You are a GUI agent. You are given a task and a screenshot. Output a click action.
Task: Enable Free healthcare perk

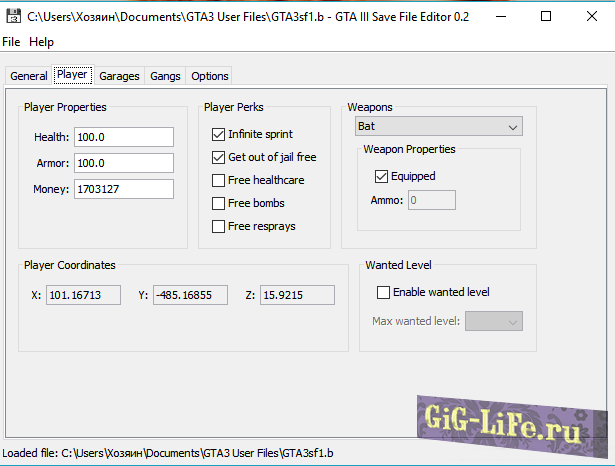click(219, 180)
